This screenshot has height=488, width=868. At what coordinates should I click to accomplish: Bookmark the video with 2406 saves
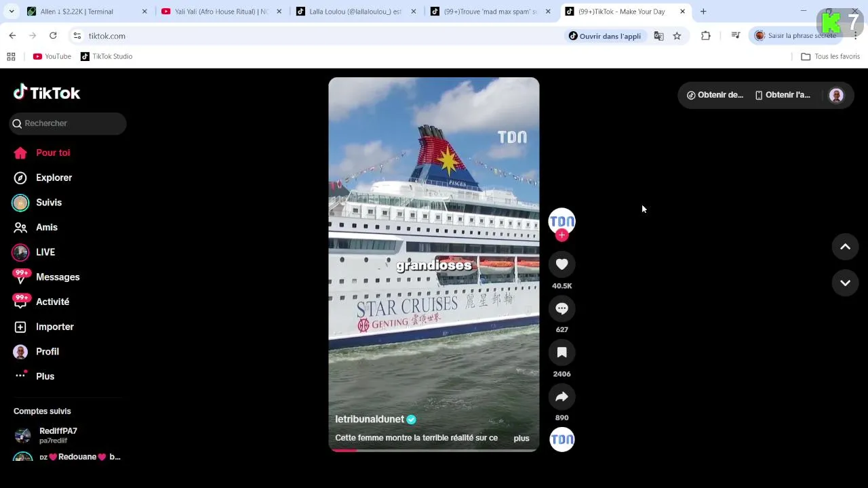click(561, 352)
